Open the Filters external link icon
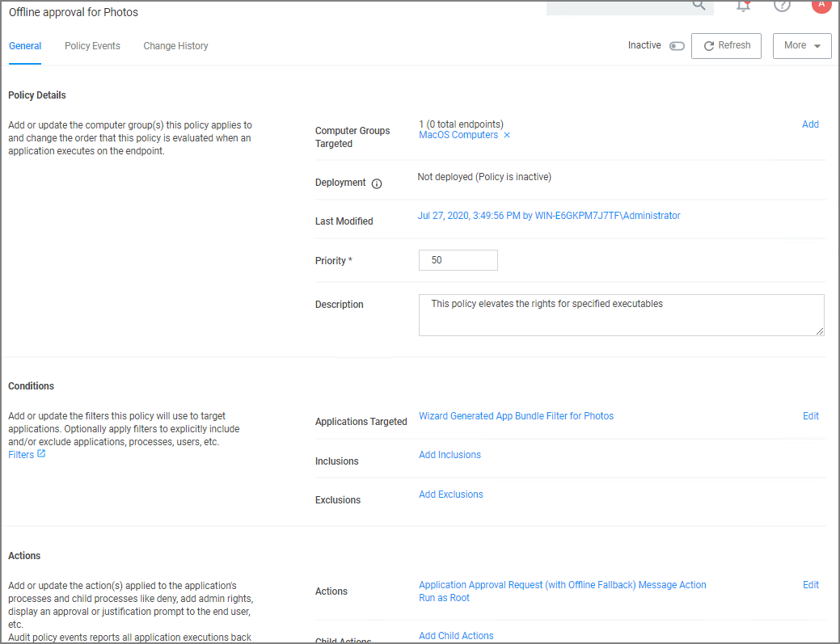Image resolution: width=840 pixels, height=644 pixels. tap(41, 454)
